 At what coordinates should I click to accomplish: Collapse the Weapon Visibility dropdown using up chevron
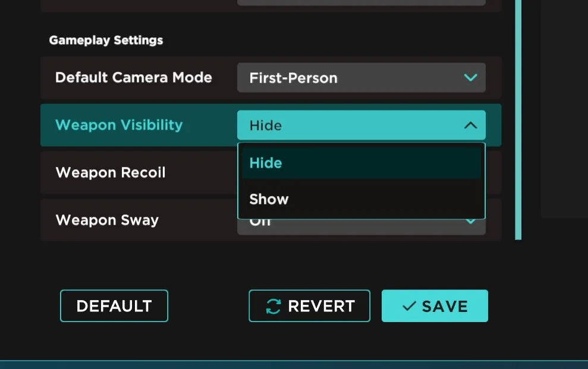pyautogui.click(x=470, y=125)
